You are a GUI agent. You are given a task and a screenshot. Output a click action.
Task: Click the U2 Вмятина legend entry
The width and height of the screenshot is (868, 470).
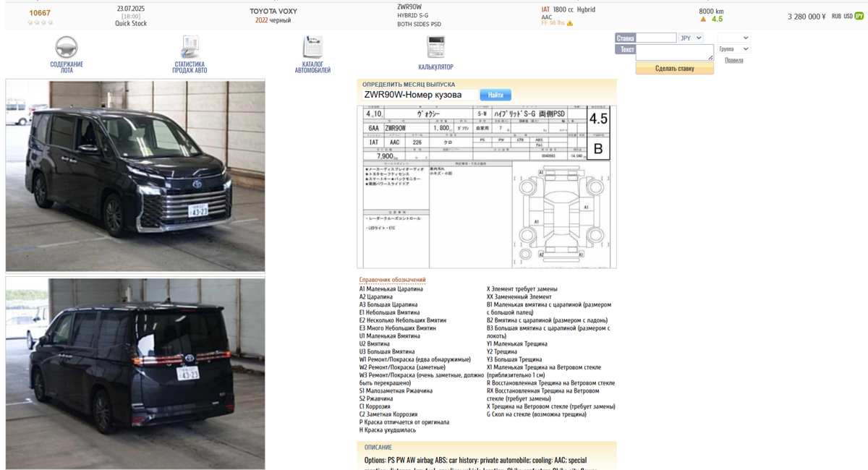pos(375,344)
